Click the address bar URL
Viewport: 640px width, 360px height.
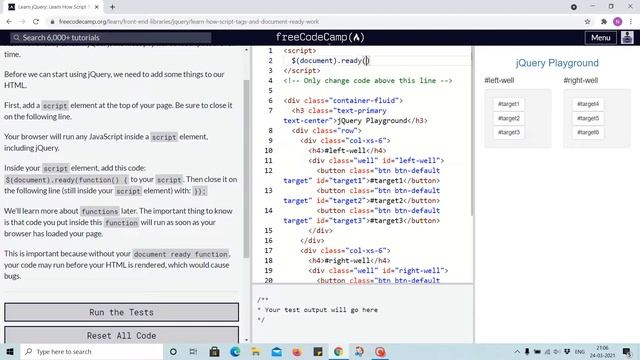click(x=189, y=22)
